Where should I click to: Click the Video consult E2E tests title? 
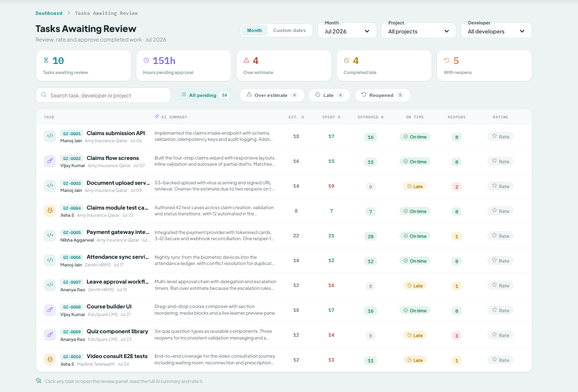coord(117,356)
